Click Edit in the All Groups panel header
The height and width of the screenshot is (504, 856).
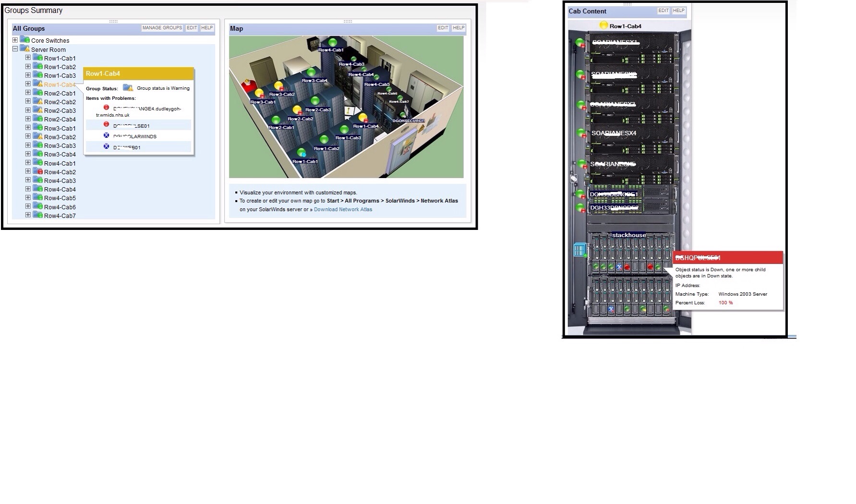tap(192, 28)
